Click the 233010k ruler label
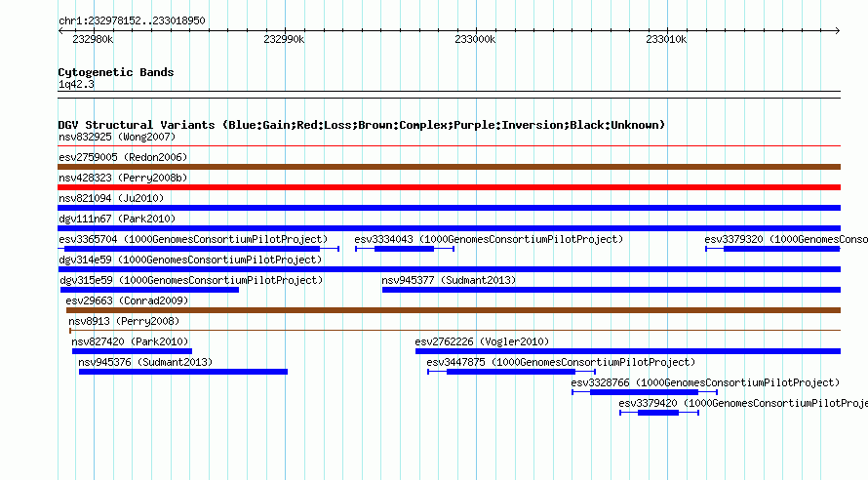Screen dimensions: 868x480 point(666,39)
